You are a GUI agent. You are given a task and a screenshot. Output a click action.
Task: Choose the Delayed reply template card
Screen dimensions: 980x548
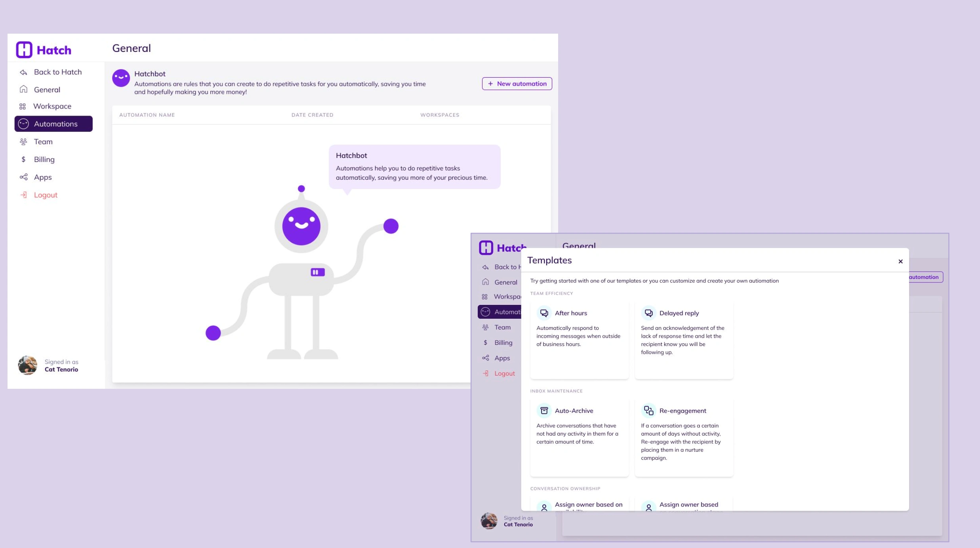point(683,340)
